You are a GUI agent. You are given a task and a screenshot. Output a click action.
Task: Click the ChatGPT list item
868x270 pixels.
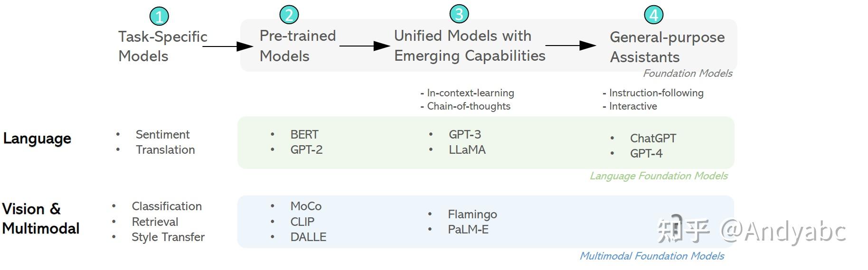pos(652,138)
